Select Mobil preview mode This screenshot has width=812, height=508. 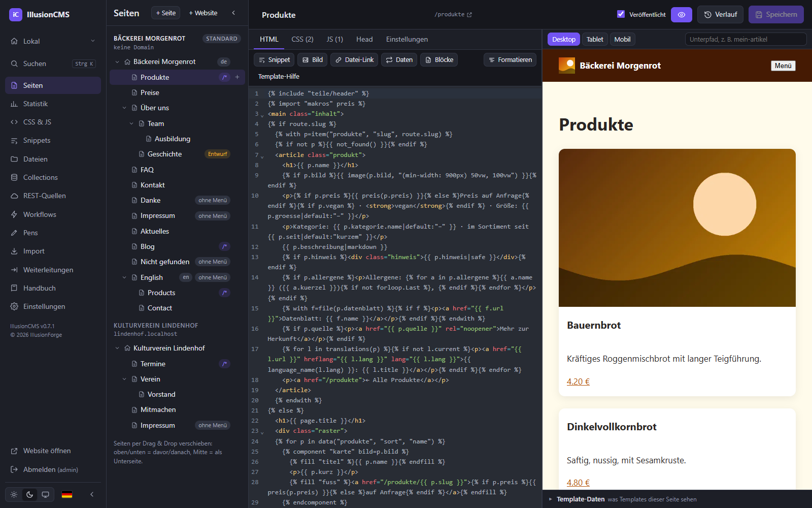(622, 40)
